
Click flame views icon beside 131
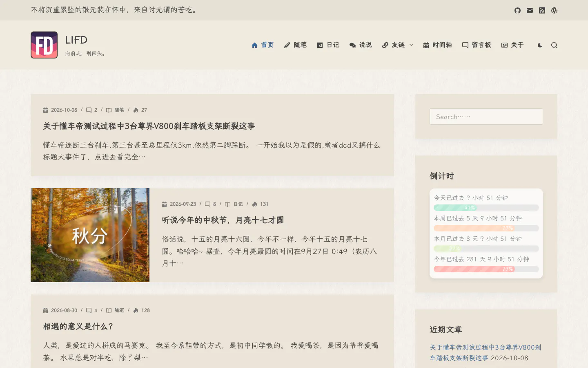pos(254,204)
